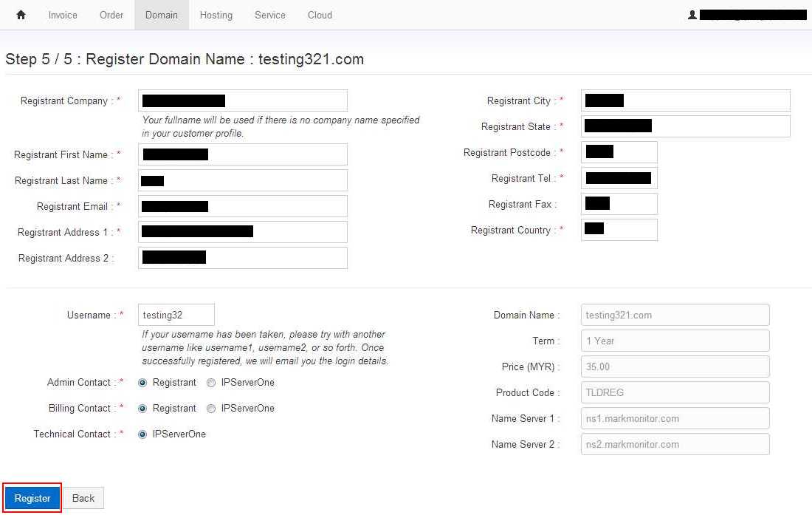Viewport: 812px width, 515px height.
Task: Open the Invoice menu
Action: point(63,15)
